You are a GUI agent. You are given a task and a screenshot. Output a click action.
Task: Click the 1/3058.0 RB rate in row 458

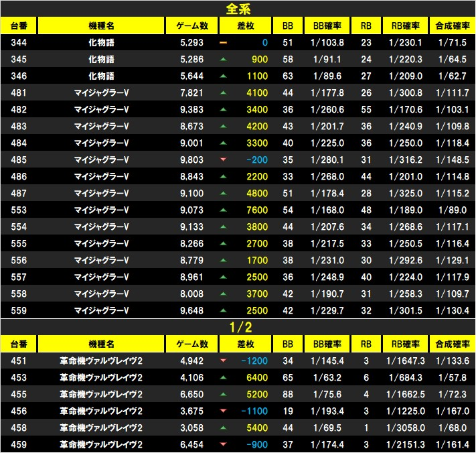coord(406,428)
